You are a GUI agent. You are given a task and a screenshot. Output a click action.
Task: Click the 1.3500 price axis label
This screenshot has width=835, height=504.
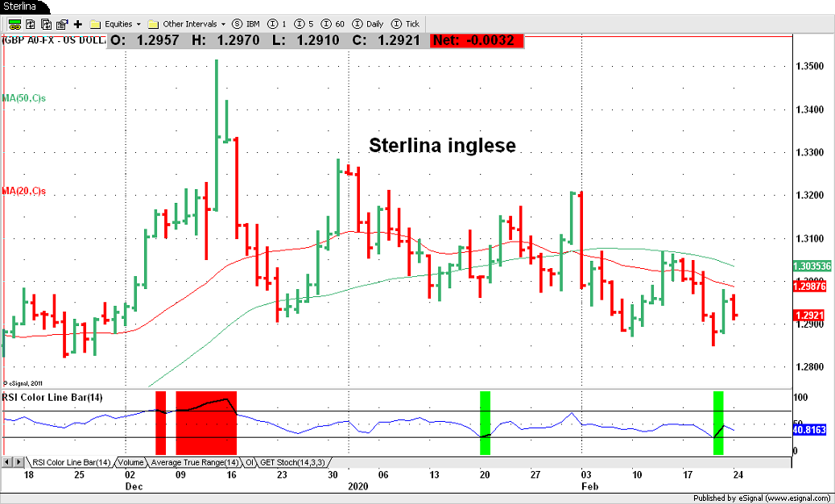tap(809, 67)
